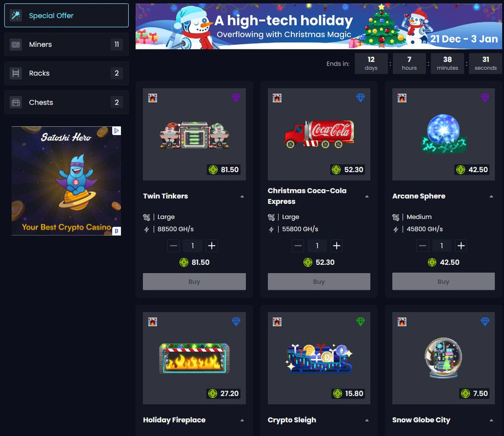Image resolution: width=504 pixels, height=436 pixels.
Task: Open the Miners category
Action: [x=67, y=44]
